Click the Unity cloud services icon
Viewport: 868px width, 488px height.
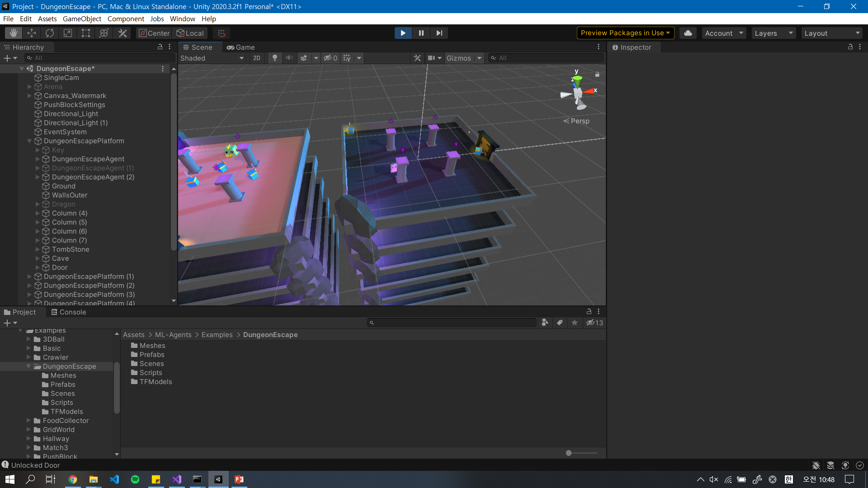(x=688, y=33)
